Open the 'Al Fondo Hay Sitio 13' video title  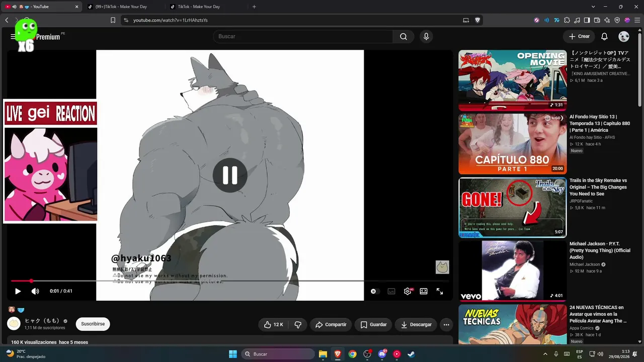(x=600, y=123)
